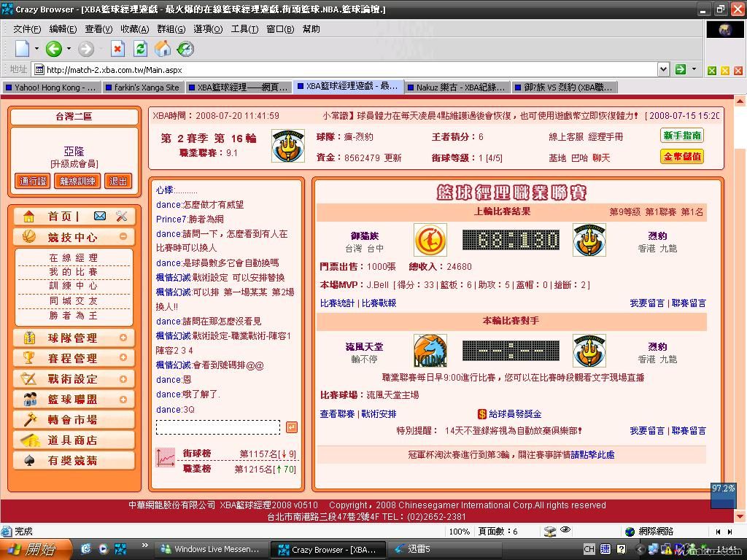This screenshot has height=560, width=747.
Task: Log out with the 退出 button
Action: click(x=118, y=181)
